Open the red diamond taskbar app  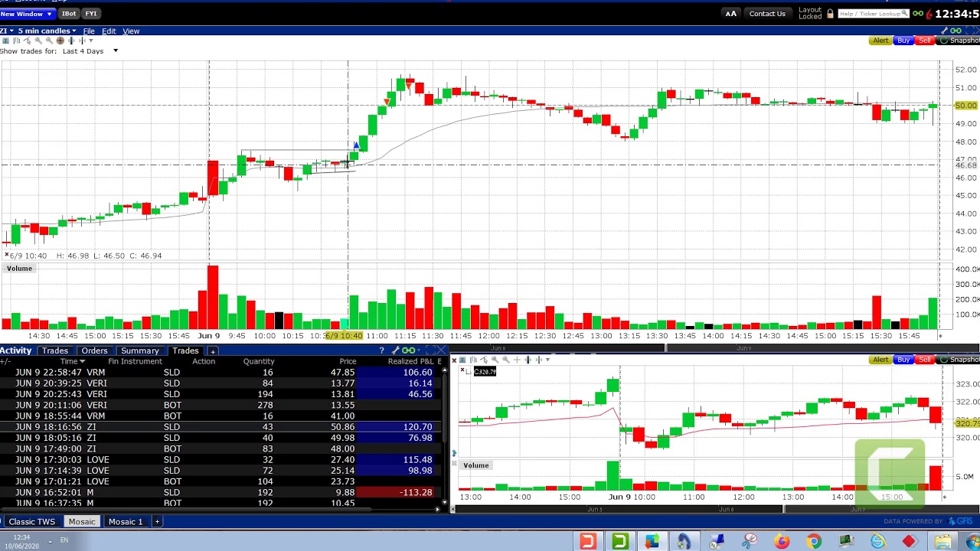(909, 542)
